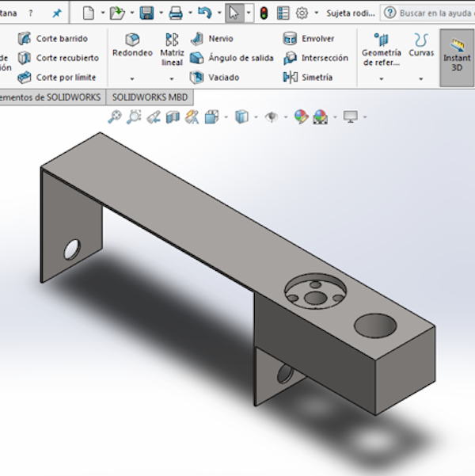Click the Rebuild traffic light icon
The height and width of the screenshot is (476, 475).
coord(264,13)
